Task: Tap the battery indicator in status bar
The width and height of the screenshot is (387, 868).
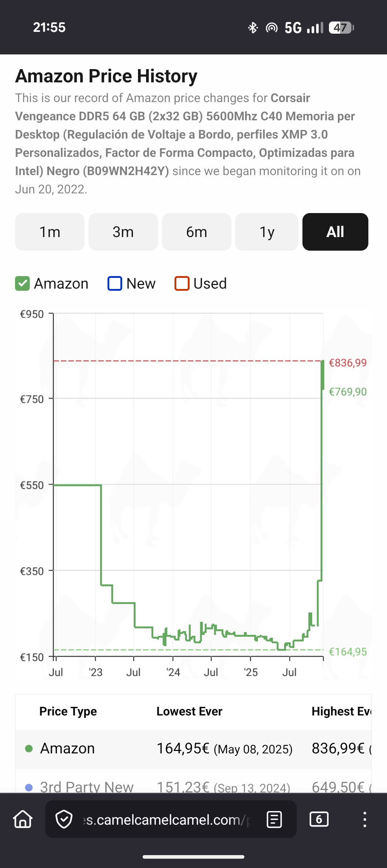Action: click(x=341, y=28)
